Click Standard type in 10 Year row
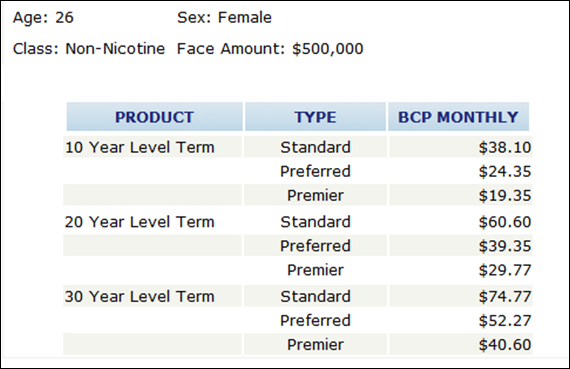570x369 pixels. point(315,147)
